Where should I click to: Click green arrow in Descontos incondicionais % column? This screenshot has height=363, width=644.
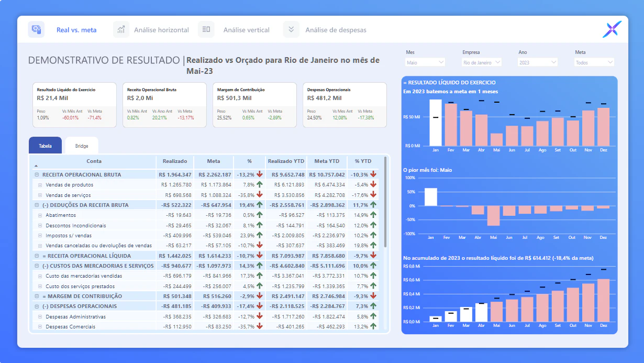tap(259, 225)
